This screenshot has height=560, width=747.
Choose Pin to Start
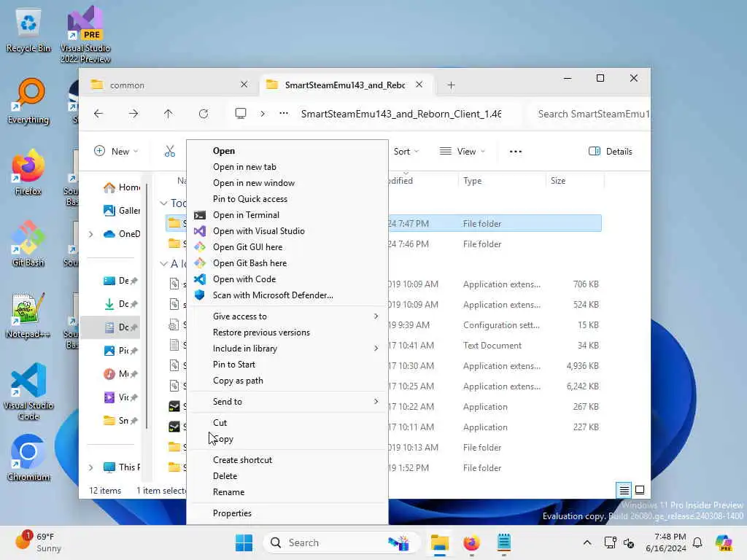287,365
